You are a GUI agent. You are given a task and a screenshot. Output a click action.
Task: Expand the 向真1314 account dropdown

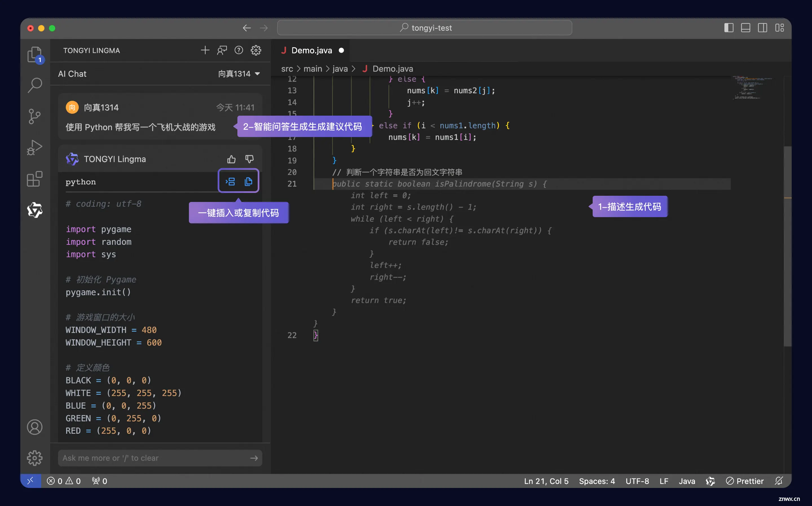[239, 74]
